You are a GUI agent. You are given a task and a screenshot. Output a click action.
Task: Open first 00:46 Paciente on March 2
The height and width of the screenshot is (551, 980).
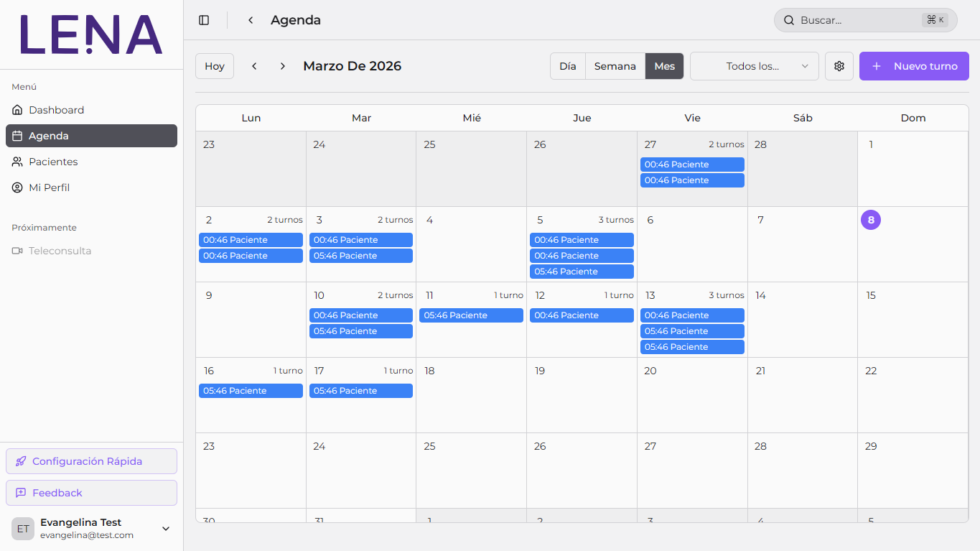[x=251, y=240]
